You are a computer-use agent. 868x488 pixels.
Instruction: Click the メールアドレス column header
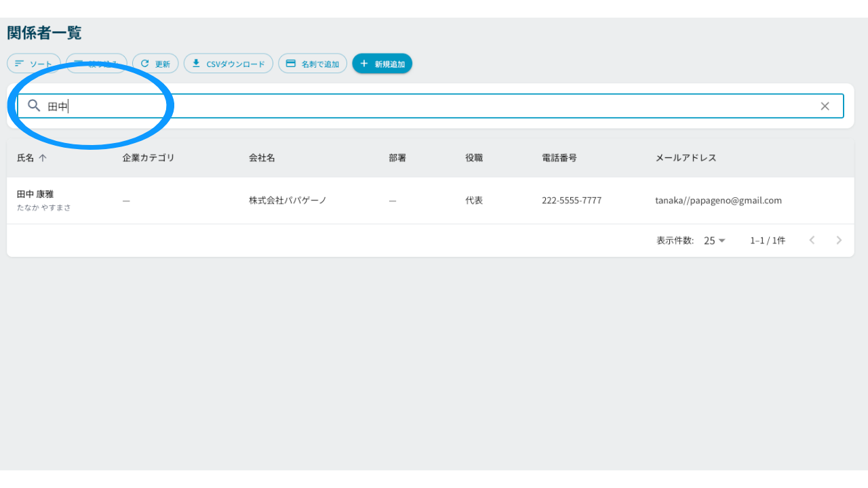click(686, 158)
